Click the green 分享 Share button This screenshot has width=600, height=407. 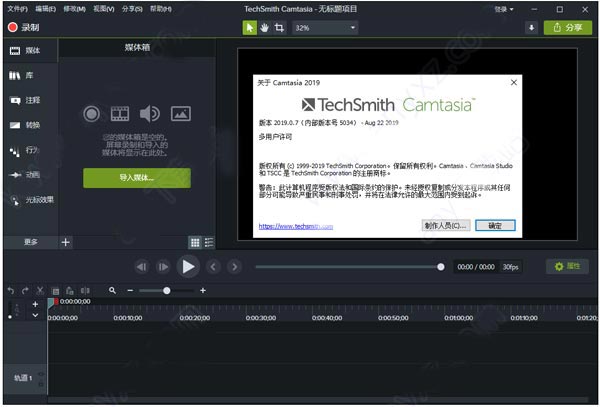(568, 28)
